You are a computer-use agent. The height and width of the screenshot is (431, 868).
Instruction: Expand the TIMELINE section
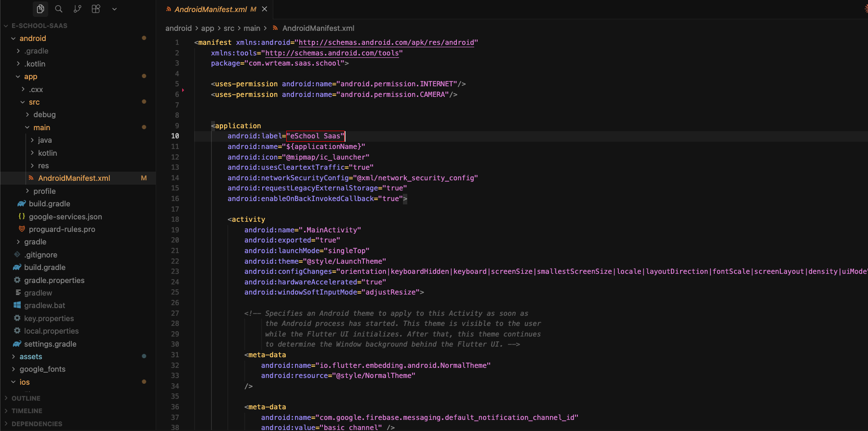pyautogui.click(x=27, y=411)
